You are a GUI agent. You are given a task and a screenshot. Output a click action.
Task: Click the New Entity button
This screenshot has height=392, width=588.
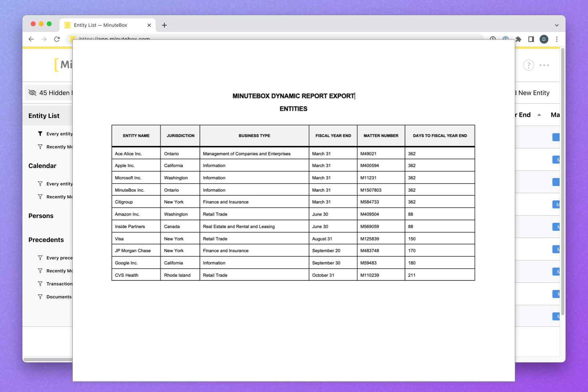coord(533,93)
